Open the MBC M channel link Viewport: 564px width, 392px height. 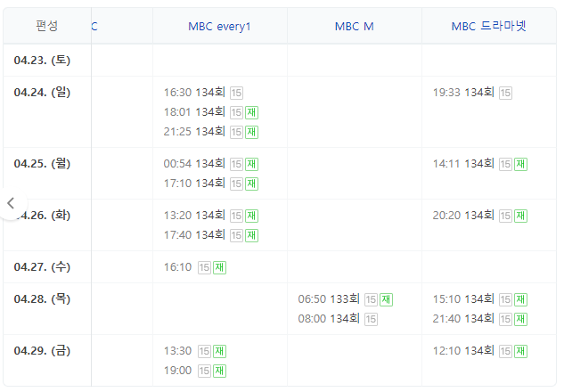point(355,26)
